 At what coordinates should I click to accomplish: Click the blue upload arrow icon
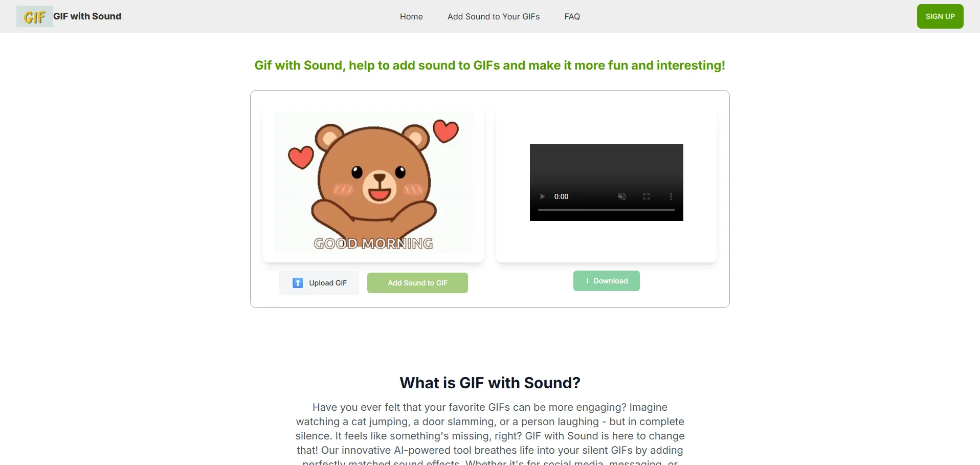(298, 283)
